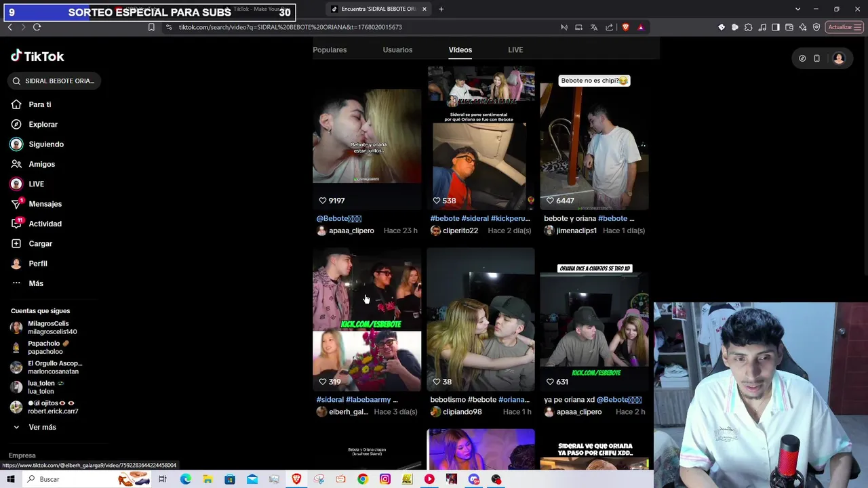Switch to the LIVE results tab
868x488 pixels.
515,49
